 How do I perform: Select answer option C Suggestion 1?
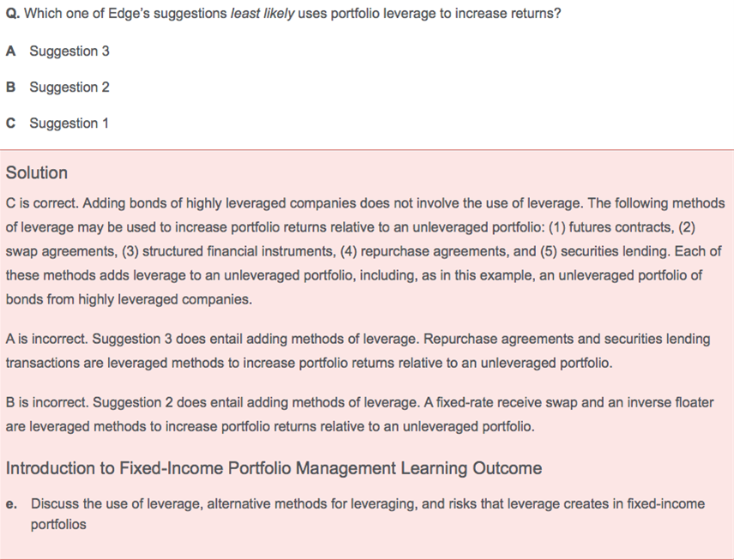(57, 123)
